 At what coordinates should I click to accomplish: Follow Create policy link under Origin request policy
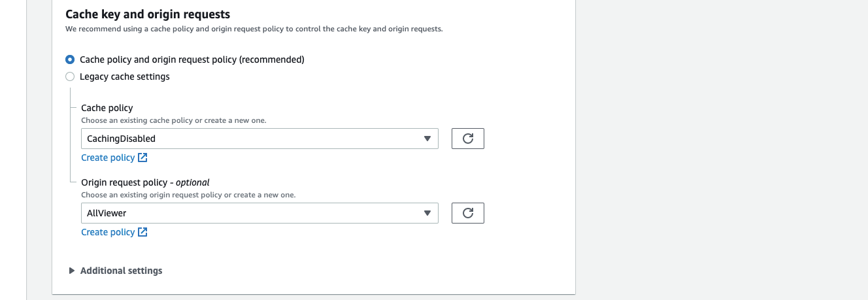pyautogui.click(x=108, y=232)
